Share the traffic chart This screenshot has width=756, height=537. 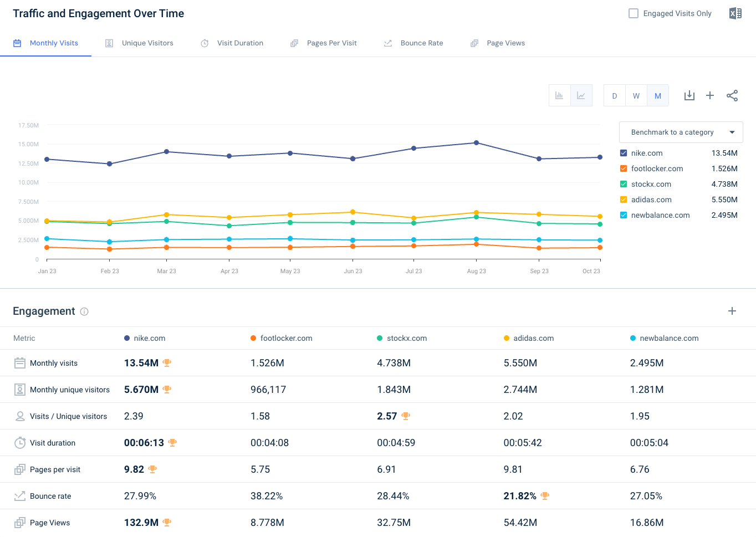[x=732, y=95]
